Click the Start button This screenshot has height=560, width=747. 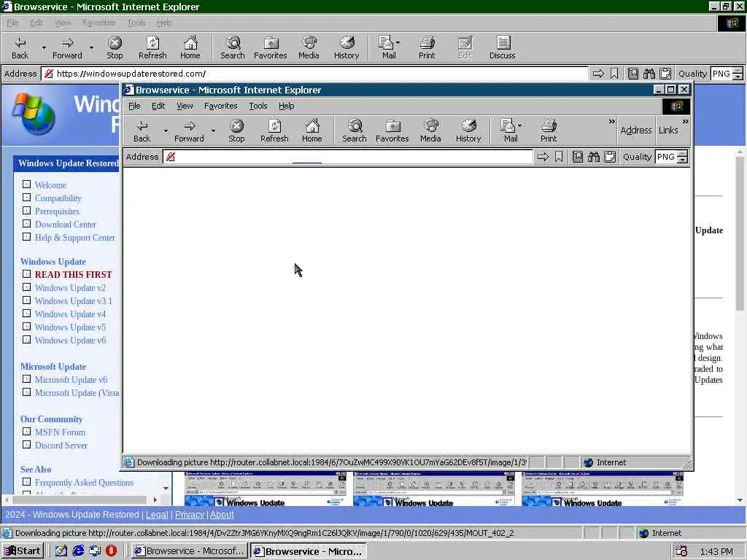point(23,551)
